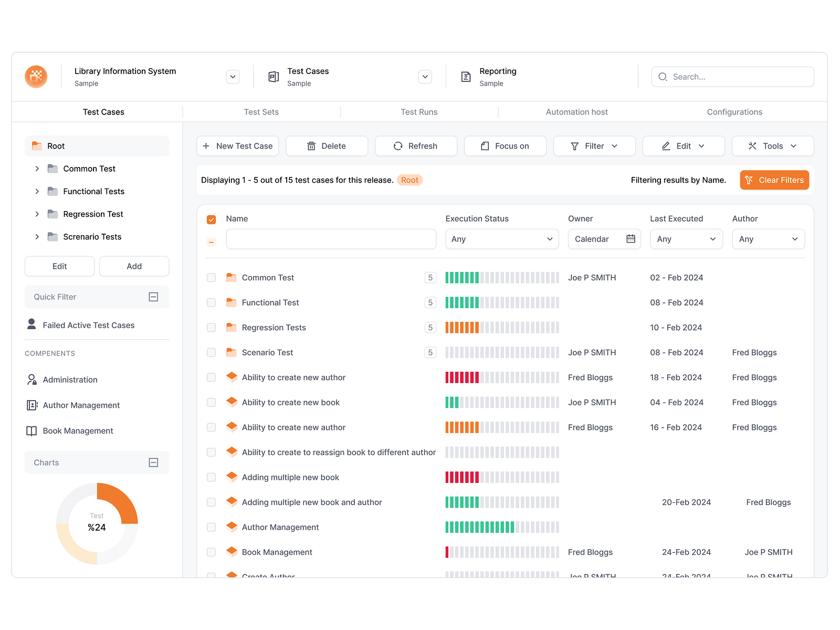
Task: Click the Clear Filters button
Action: pyautogui.click(x=774, y=180)
